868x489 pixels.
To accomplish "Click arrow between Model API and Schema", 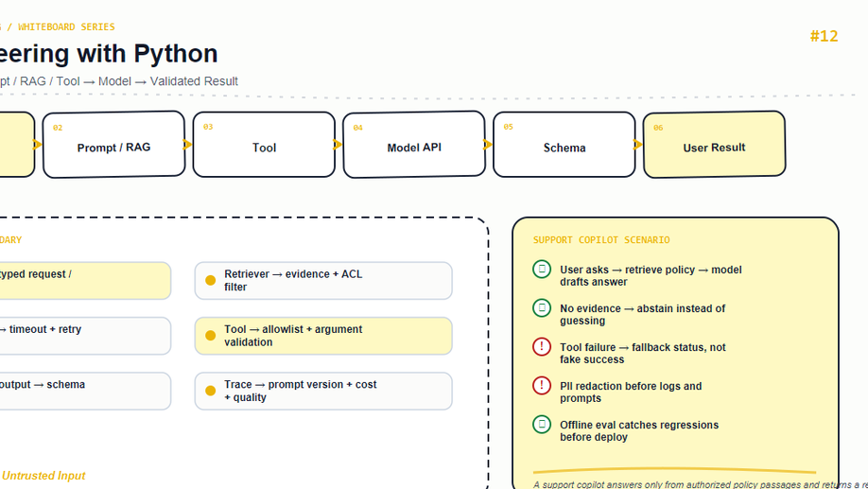I will click(488, 145).
